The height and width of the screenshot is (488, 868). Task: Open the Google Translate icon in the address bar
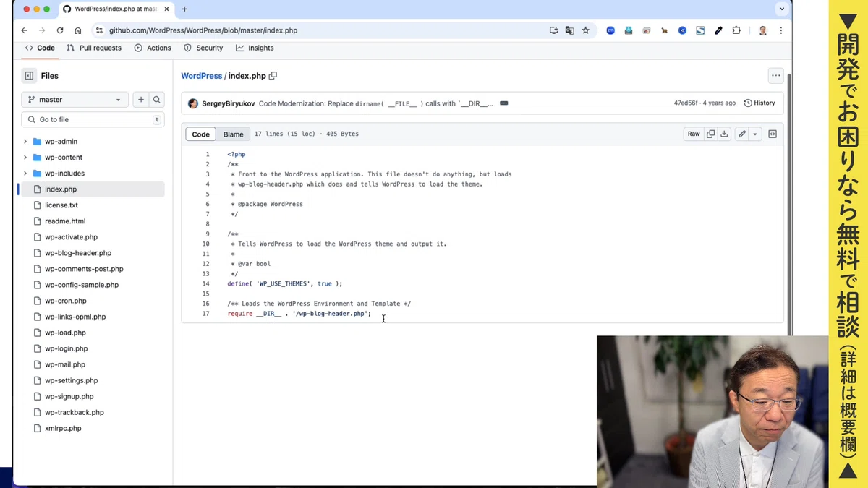point(569,30)
